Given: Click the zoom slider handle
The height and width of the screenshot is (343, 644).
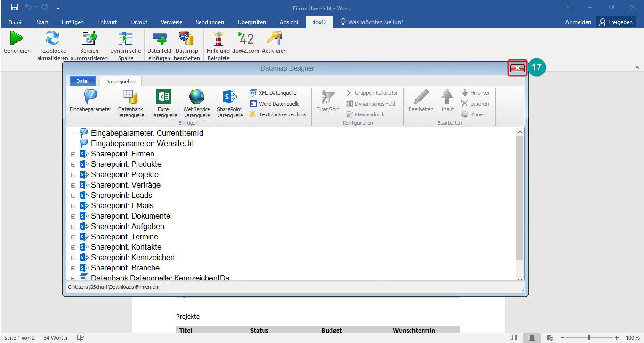Looking at the screenshot, I should [589, 338].
